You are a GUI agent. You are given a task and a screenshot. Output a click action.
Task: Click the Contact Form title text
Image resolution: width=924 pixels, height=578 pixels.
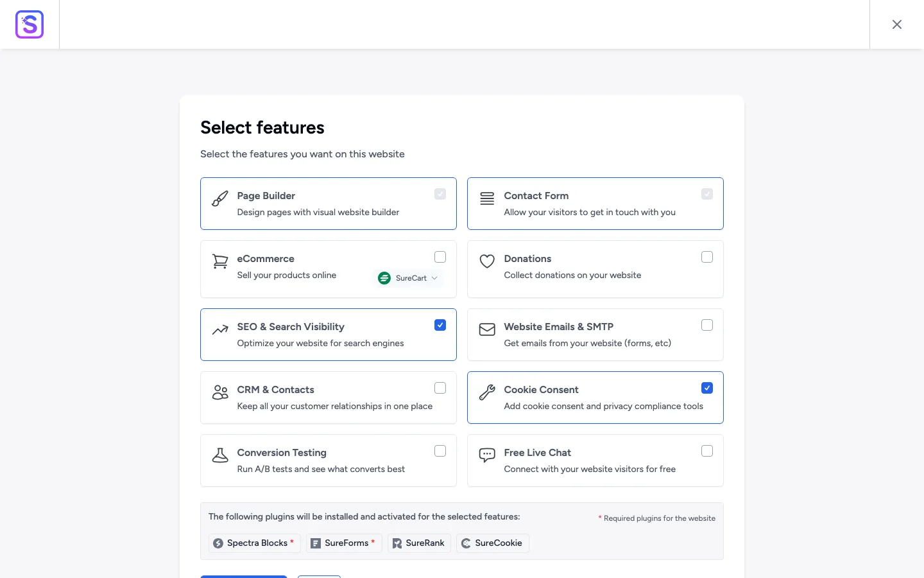(536, 196)
